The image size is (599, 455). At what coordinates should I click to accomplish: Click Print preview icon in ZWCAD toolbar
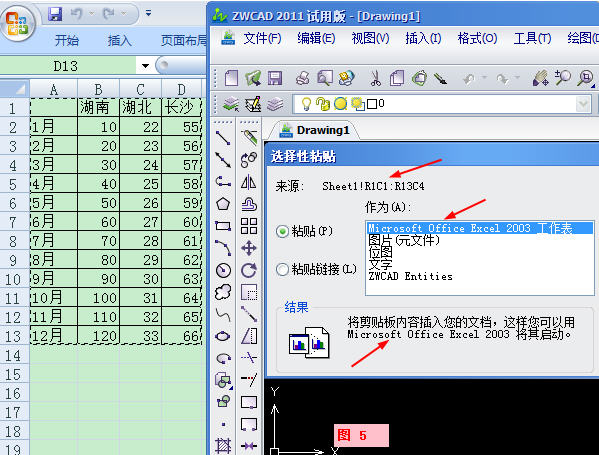[x=325, y=78]
